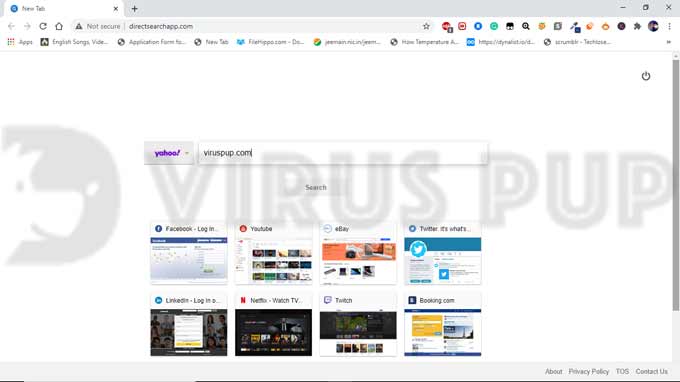Open the magnifier zoom extension icon
Viewport: 680px width, 382px height.
(x=526, y=26)
